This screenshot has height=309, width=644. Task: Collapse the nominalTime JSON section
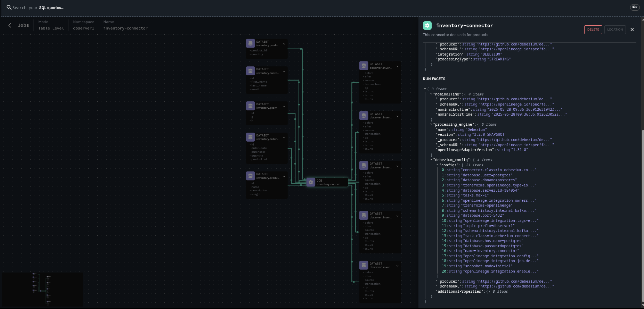click(x=431, y=94)
